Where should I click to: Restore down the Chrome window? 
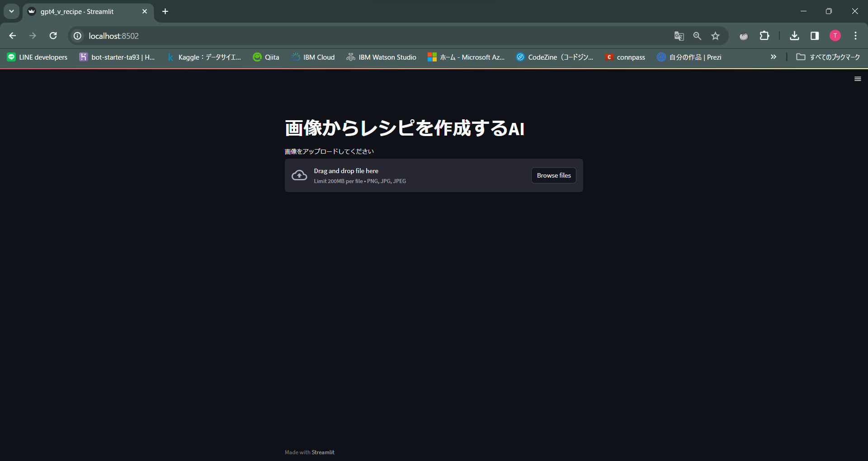tap(829, 11)
